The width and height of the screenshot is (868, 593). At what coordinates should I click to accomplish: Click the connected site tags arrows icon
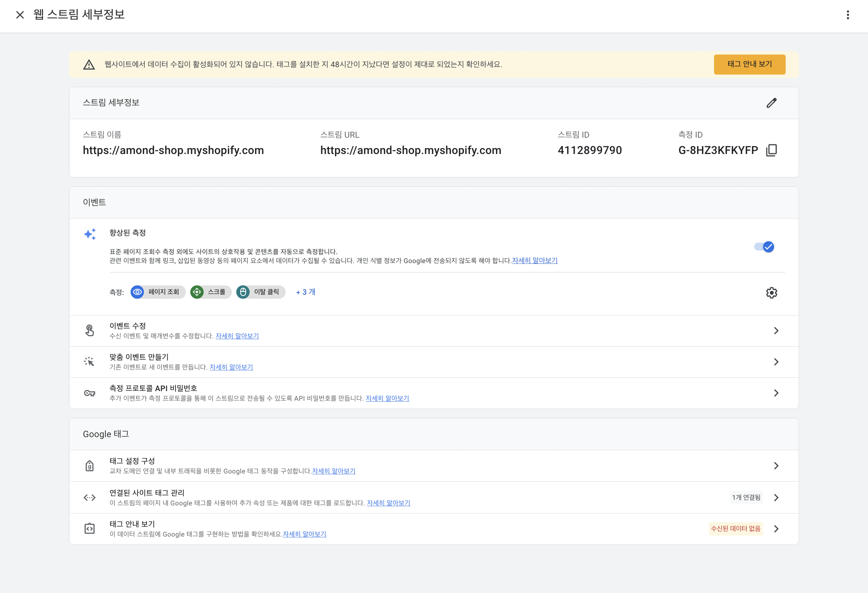pyautogui.click(x=89, y=497)
